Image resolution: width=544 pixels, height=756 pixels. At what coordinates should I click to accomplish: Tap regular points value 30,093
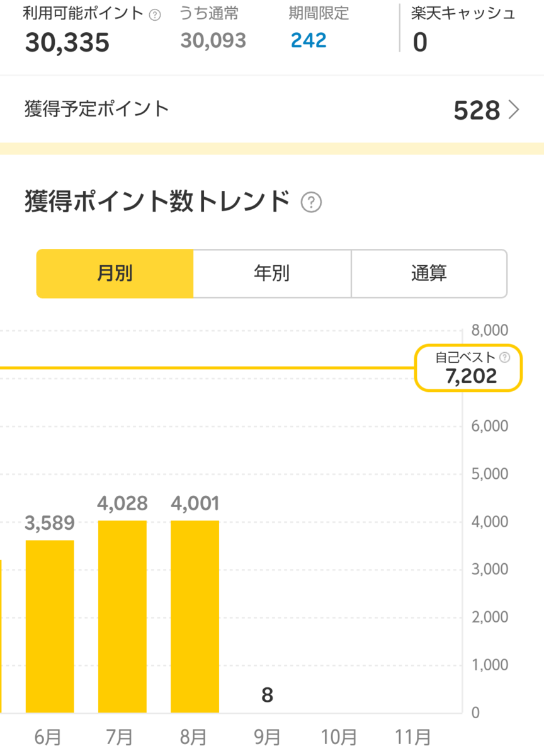pyautogui.click(x=213, y=40)
